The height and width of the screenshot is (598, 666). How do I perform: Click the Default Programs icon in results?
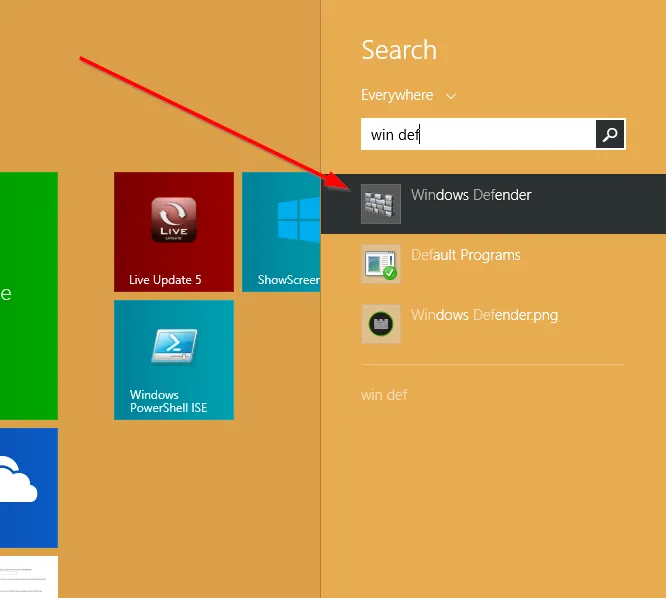(x=381, y=264)
